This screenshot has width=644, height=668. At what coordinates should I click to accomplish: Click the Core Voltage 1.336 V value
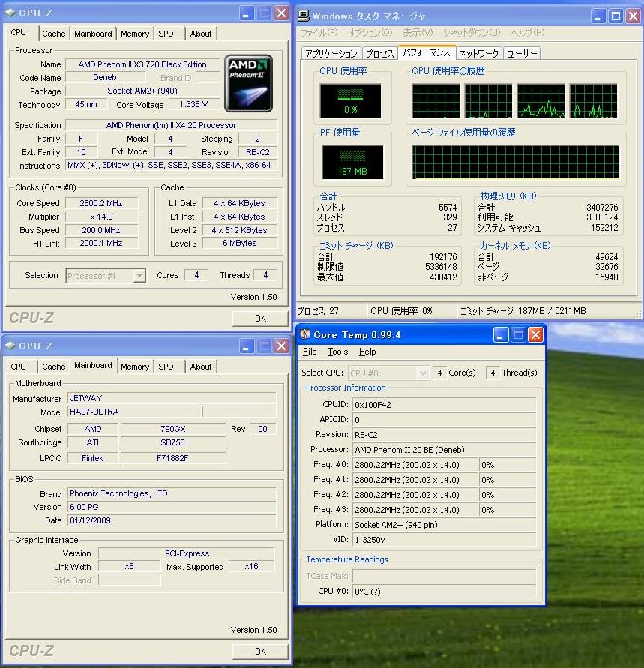193,104
